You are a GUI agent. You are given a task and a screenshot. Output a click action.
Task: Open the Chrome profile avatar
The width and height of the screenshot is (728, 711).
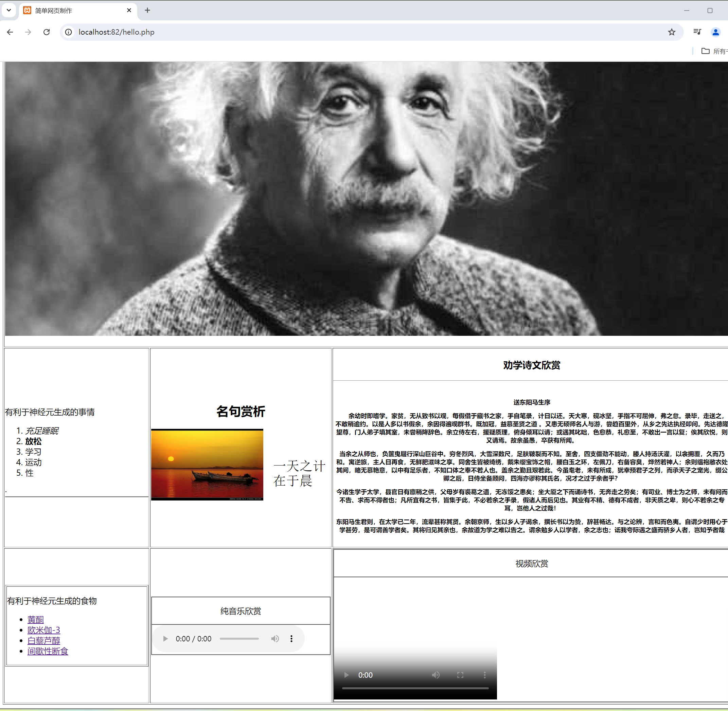(x=715, y=32)
